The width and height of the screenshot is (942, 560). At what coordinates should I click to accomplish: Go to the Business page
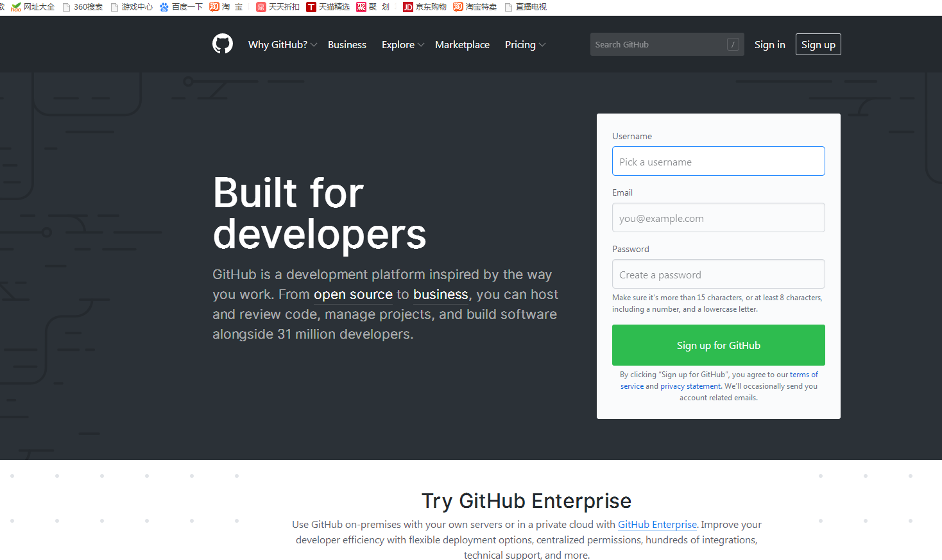[x=347, y=44]
